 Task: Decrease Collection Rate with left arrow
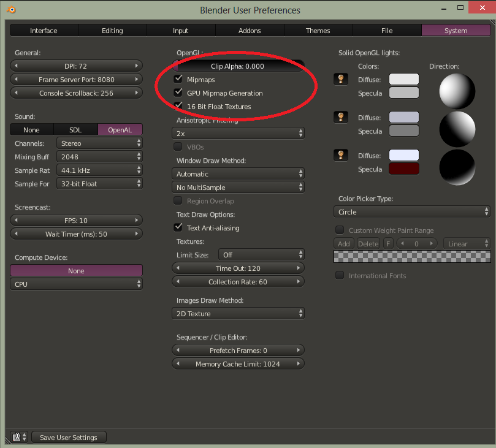click(178, 282)
